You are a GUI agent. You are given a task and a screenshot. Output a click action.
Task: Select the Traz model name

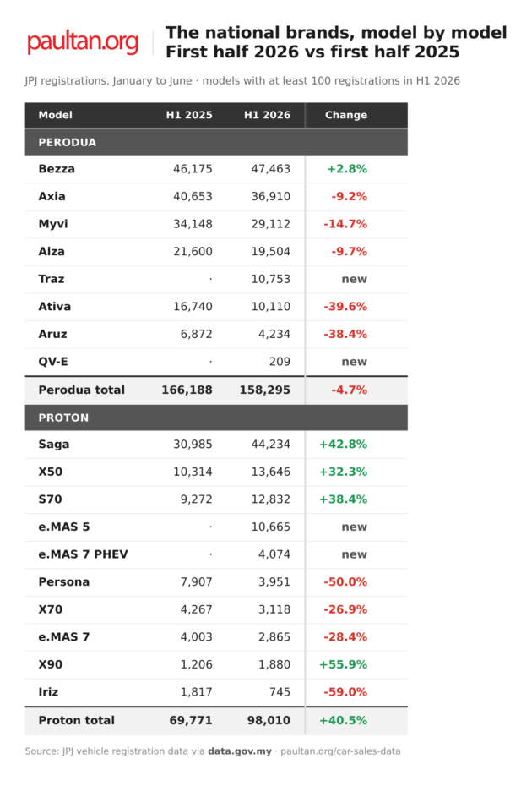[52, 279]
